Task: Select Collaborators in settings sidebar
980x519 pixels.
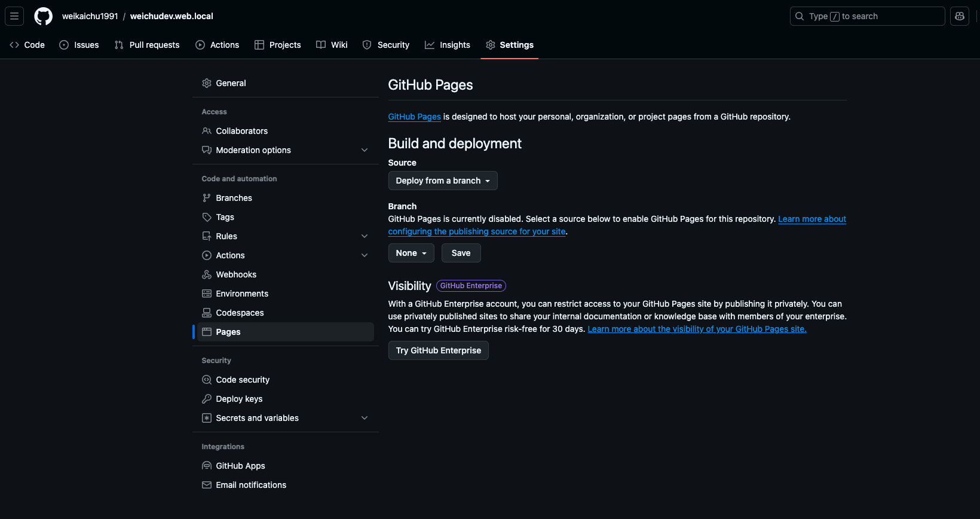Action: pyautogui.click(x=286, y=131)
